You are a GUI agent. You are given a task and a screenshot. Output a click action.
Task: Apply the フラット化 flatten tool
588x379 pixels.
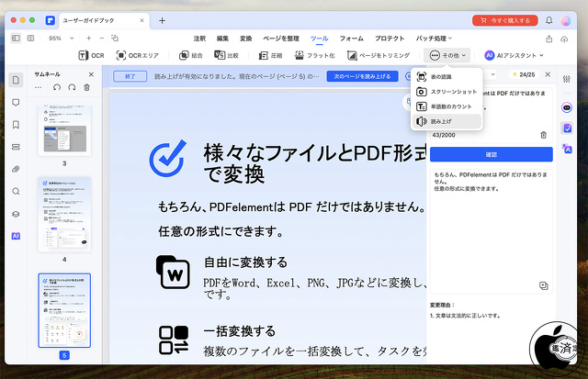pos(314,55)
